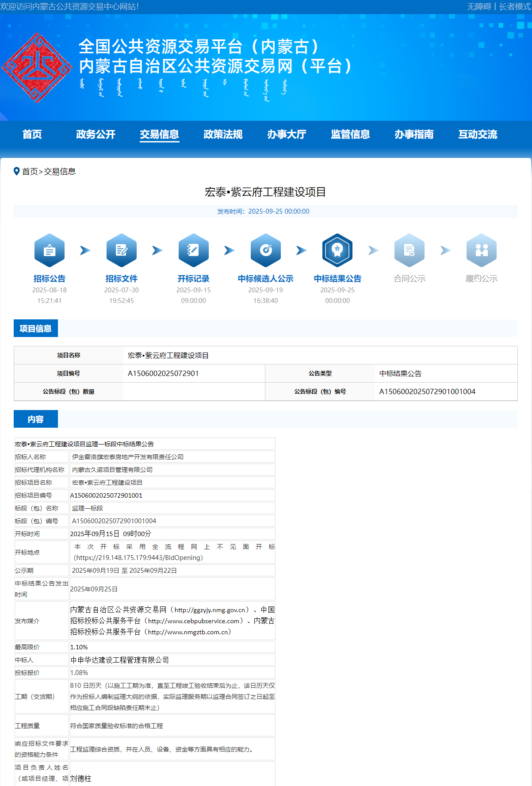Switch to 长者模式 elder mode
Image resolution: width=532 pixels, height=786 pixels.
pos(515,7)
